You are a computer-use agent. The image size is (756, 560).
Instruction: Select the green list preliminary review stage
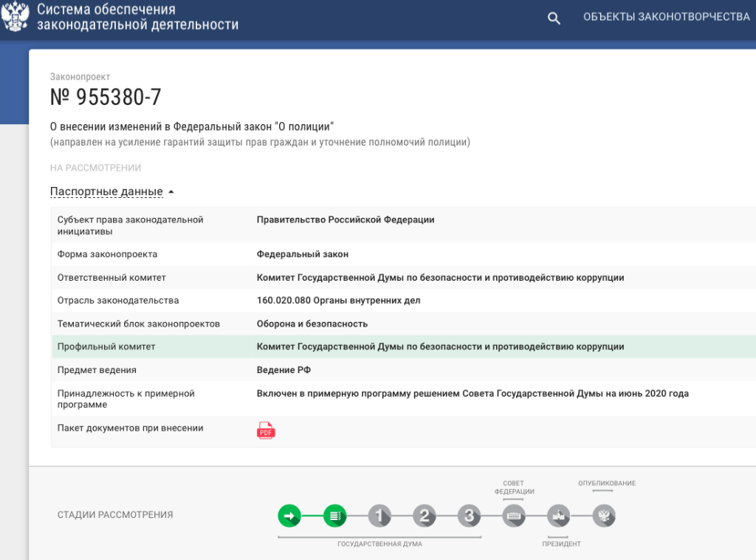pos(334,516)
